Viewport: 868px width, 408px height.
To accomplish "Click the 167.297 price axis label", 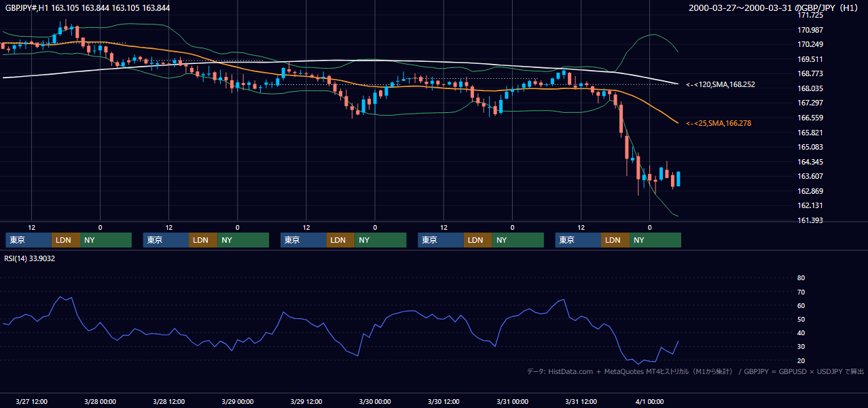I will (x=810, y=103).
